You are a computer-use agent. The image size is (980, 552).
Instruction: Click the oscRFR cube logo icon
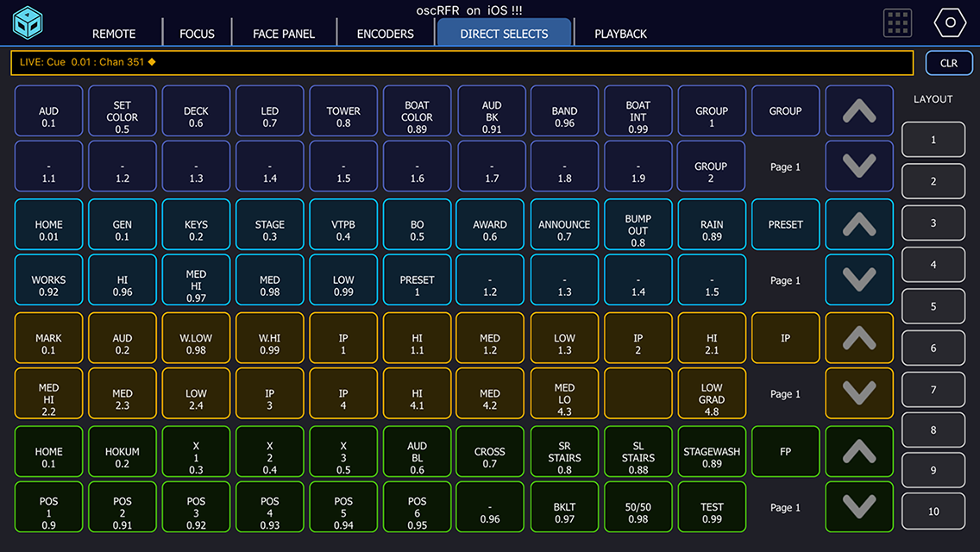28,22
